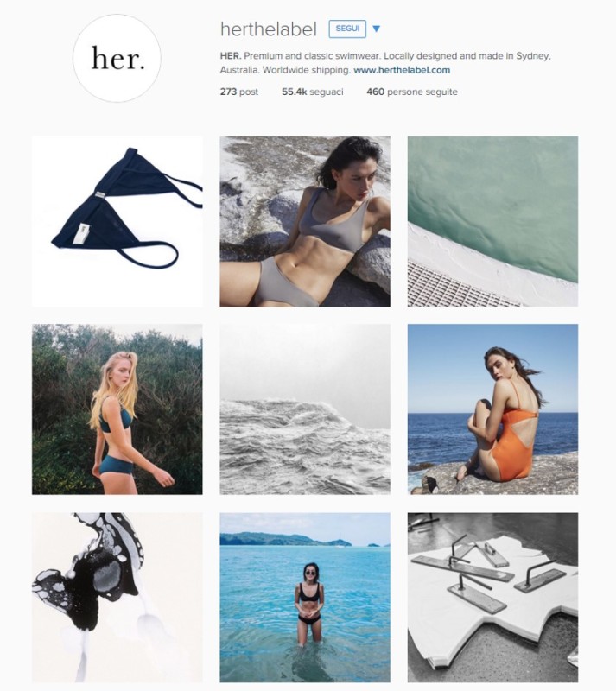Open the green ocean pool aerial photo
Screen dimensions: 616x691
pyautogui.click(x=492, y=221)
